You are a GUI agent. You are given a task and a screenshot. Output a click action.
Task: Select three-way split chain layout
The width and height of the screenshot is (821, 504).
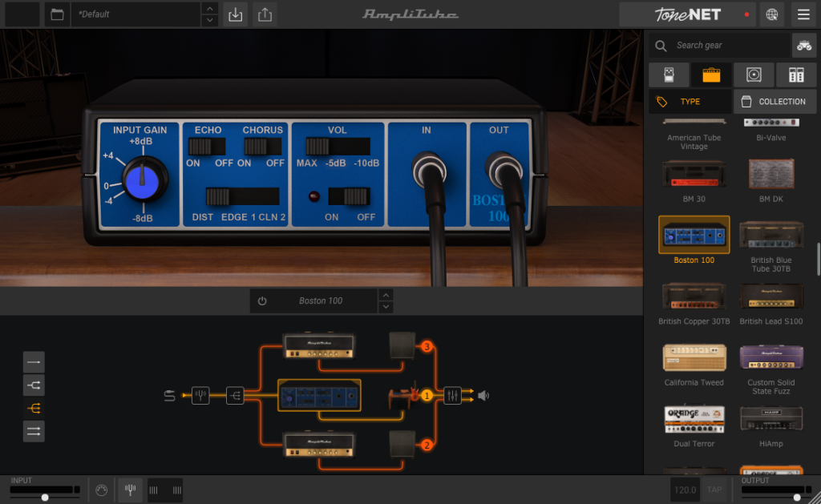tap(34, 408)
